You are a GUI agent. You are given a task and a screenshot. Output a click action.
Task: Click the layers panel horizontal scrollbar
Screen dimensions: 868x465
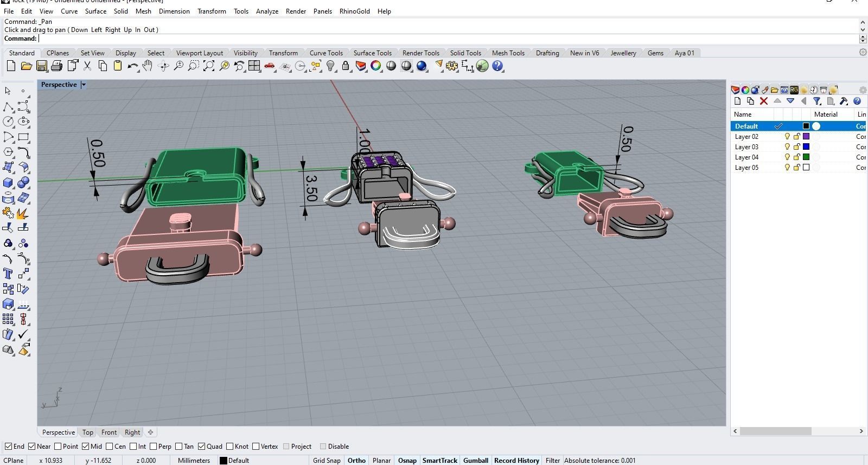(775, 431)
